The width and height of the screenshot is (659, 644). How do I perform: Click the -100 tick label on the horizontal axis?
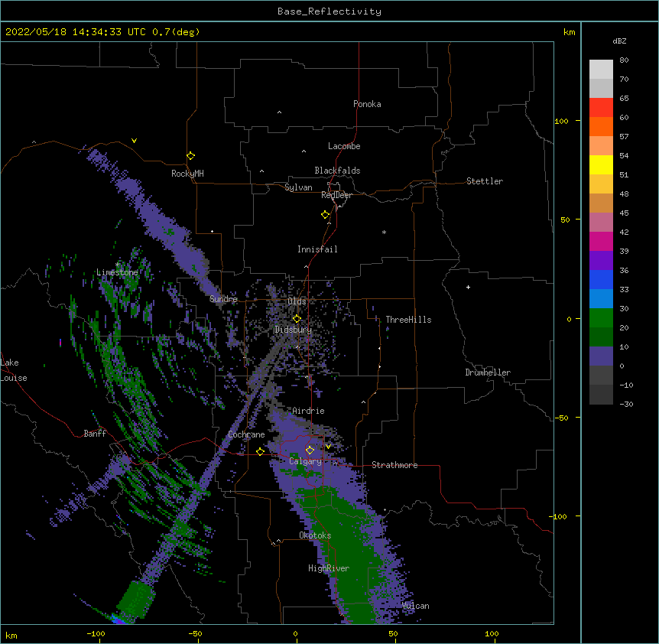tap(96, 634)
